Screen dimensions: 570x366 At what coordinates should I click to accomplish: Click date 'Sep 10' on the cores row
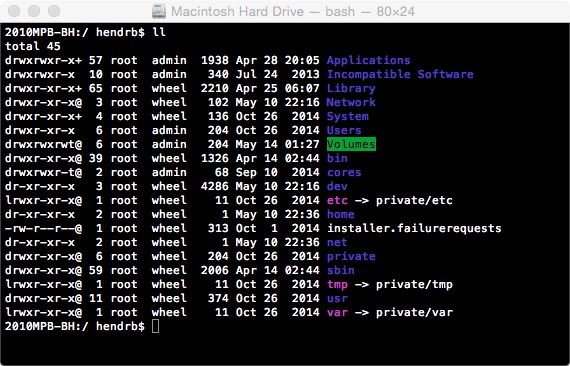click(257, 172)
